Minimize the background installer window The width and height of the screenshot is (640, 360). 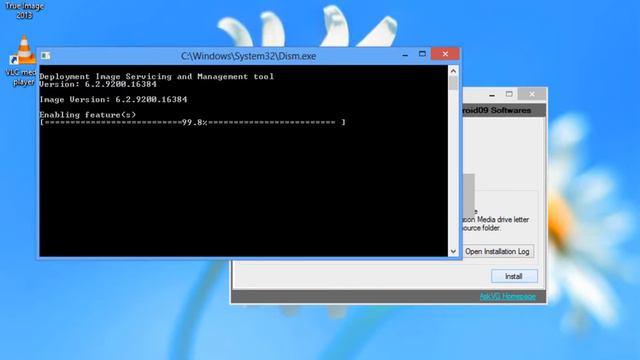pyautogui.click(x=492, y=95)
